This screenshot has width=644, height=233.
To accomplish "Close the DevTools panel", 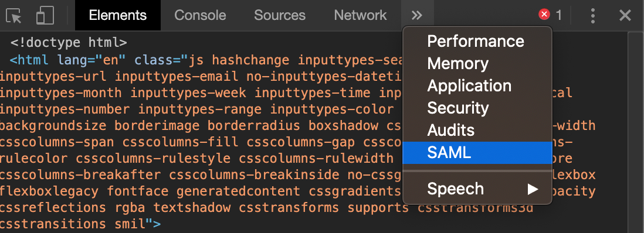I will tap(625, 16).
